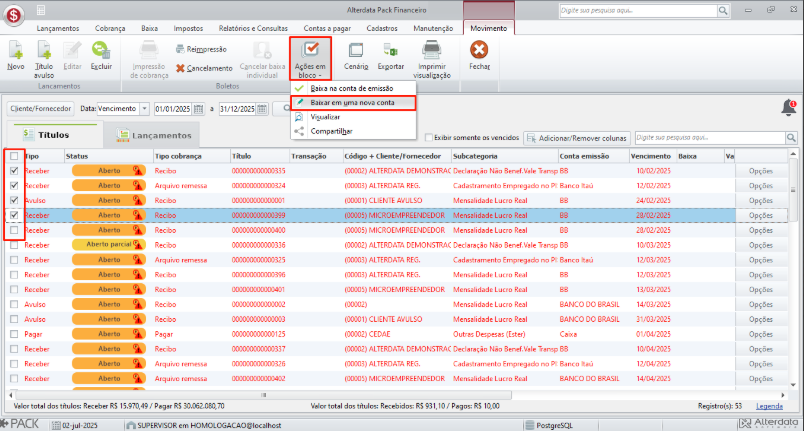The height and width of the screenshot is (431, 804).
Task: Click the horizontal scrollbar thumb
Action: point(264,395)
